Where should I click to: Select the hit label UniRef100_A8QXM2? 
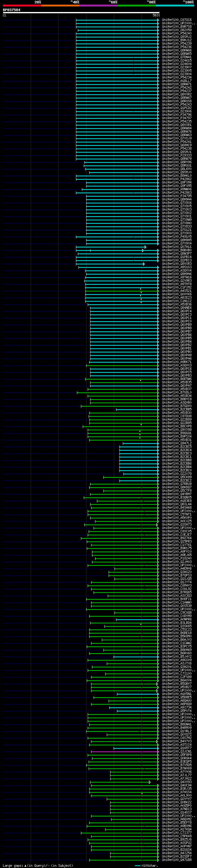[x=177, y=819]
